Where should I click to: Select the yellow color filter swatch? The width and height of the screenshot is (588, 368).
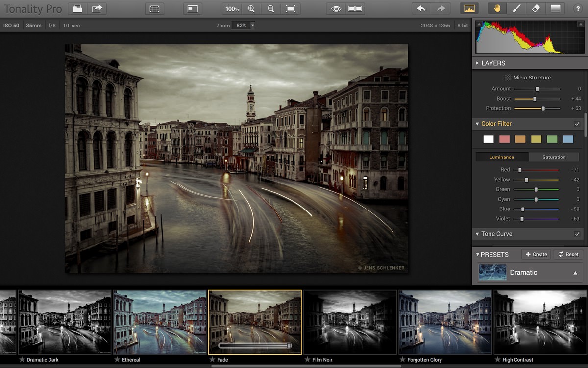coord(536,139)
